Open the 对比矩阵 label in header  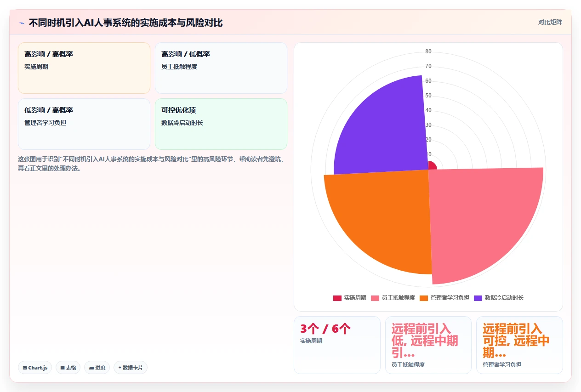pyautogui.click(x=550, y=22)
